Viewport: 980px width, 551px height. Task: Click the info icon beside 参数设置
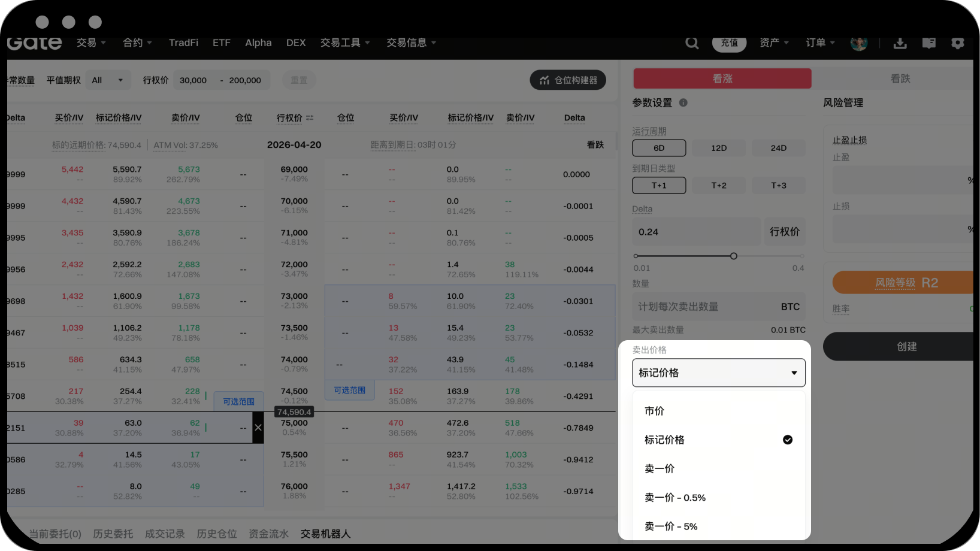[x=683, y=102]
